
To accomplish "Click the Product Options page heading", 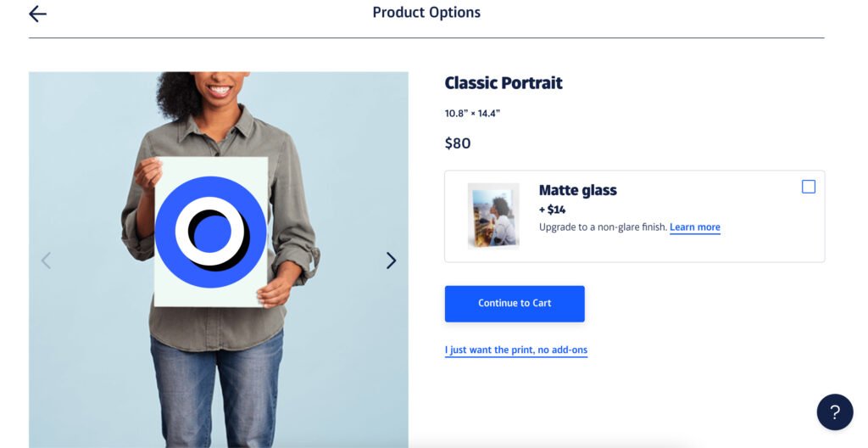I will click(426, 13).
